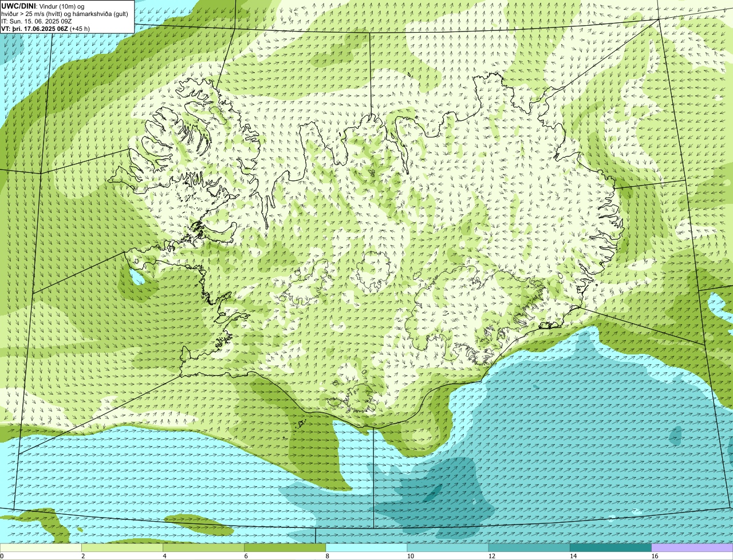Screen dimensions: 733x560
Task: Click the legend label '14'
Action: coord(573,556)
